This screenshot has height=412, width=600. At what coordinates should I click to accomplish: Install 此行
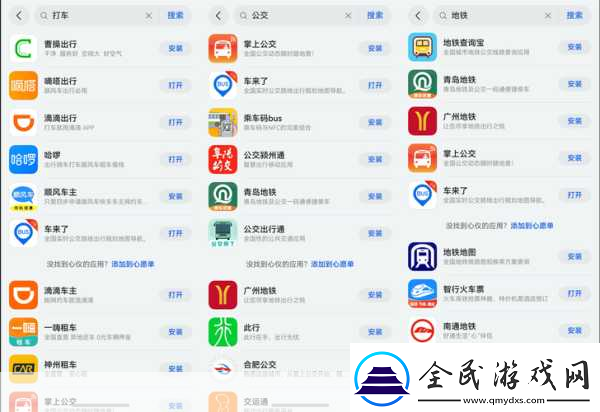[375, 332]
